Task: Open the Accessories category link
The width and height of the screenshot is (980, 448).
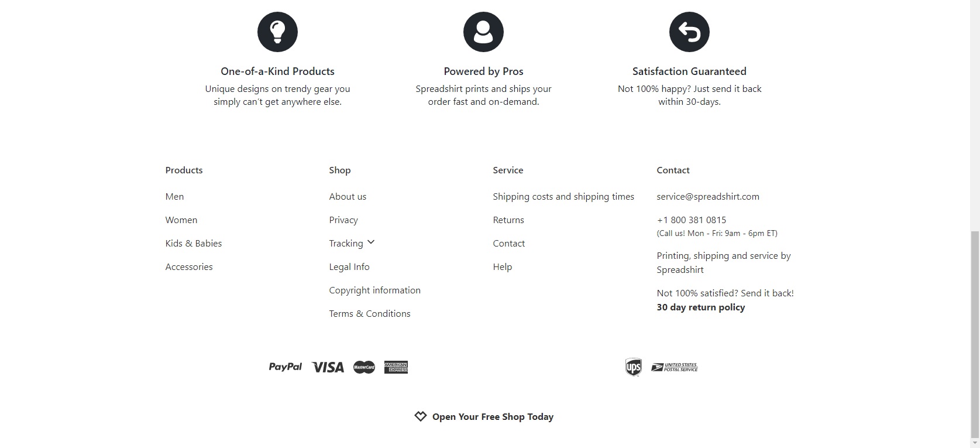Action: click(x=189, y=267)
